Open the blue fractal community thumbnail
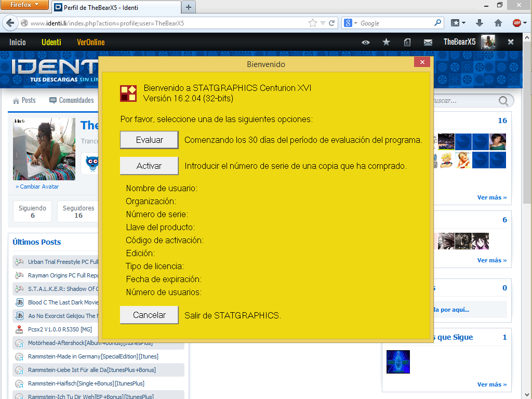 click(x=398, y=362)
